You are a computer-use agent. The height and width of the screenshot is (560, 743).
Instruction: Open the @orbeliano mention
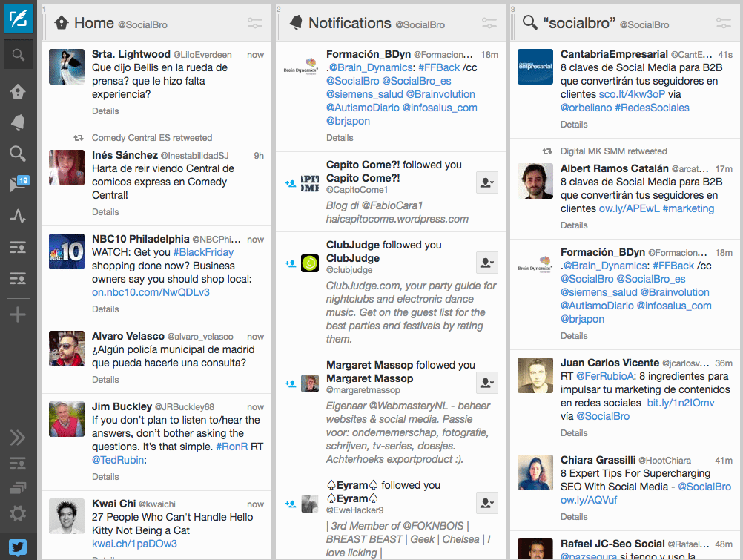click(586, 108)
